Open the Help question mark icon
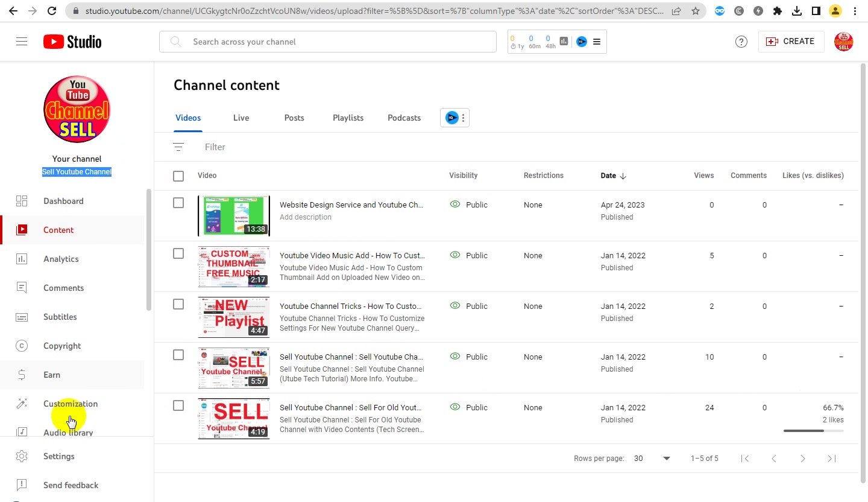 click(741, 42)
